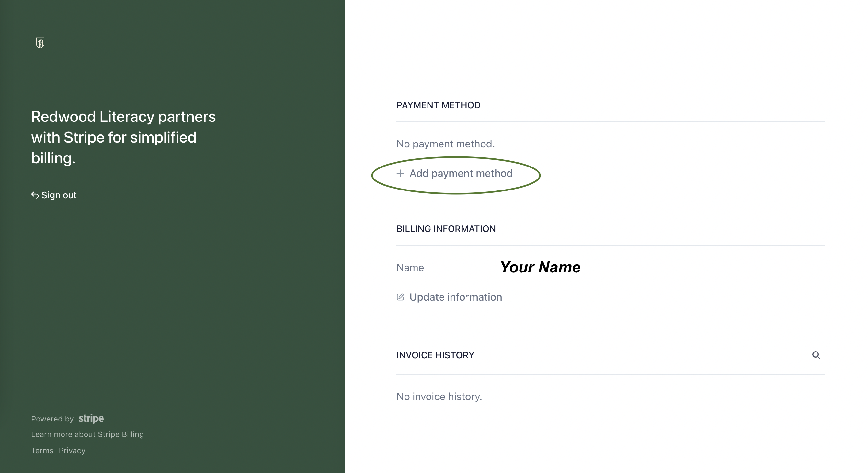Open the Privacy link
The image size is (868, 473).
point(72,450)
